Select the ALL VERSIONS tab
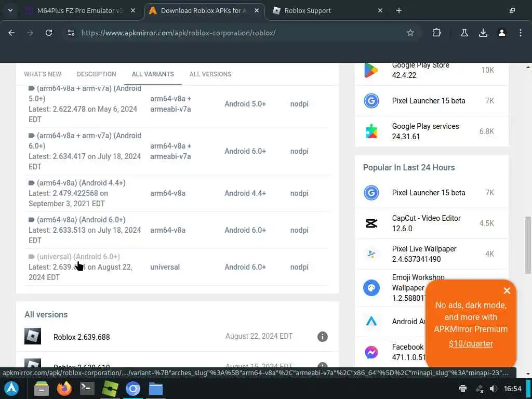The height and width of the screenshot is (399, 532). [210, 74]
